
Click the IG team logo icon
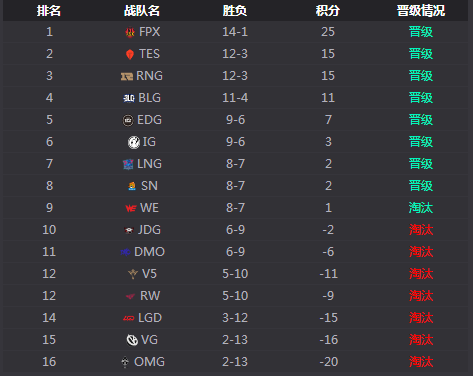(x=134, y=142)
